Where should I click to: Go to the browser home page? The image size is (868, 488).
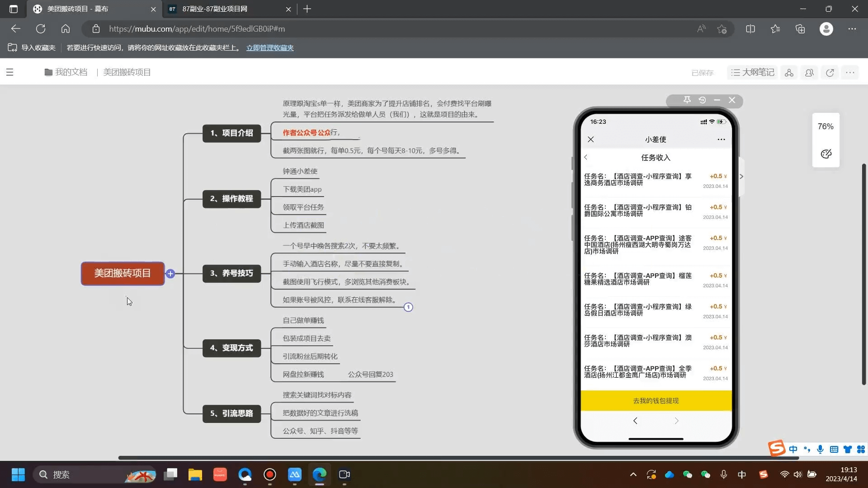[x=66, y=29]
